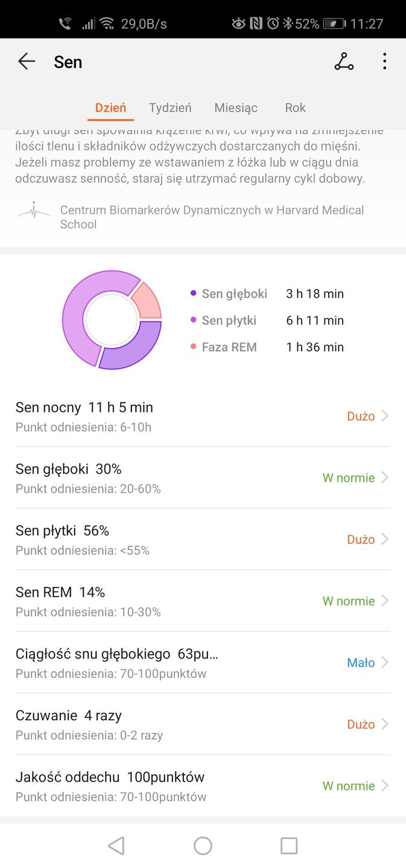This screenshot has height=868, width=406.
Task: Select the Faza REM pink legend dot
Action: coord(192,347)
